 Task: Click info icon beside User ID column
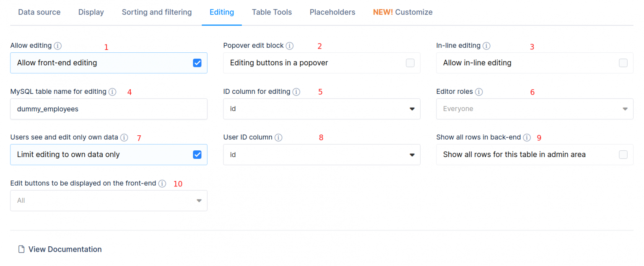tap(278, 137)
